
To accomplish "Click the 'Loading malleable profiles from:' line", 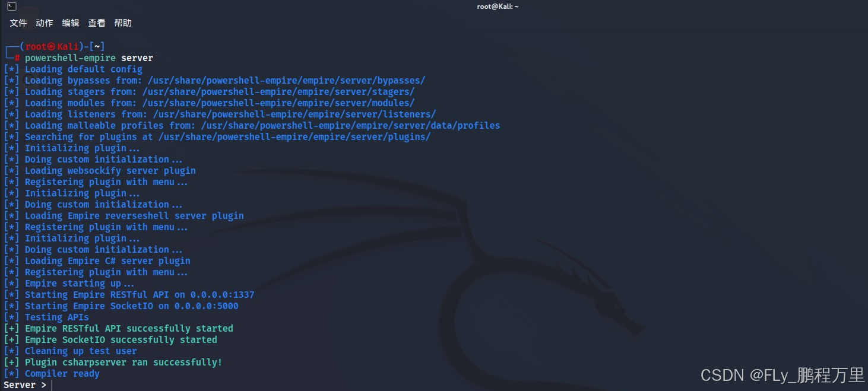I will (x=252, y=126).
